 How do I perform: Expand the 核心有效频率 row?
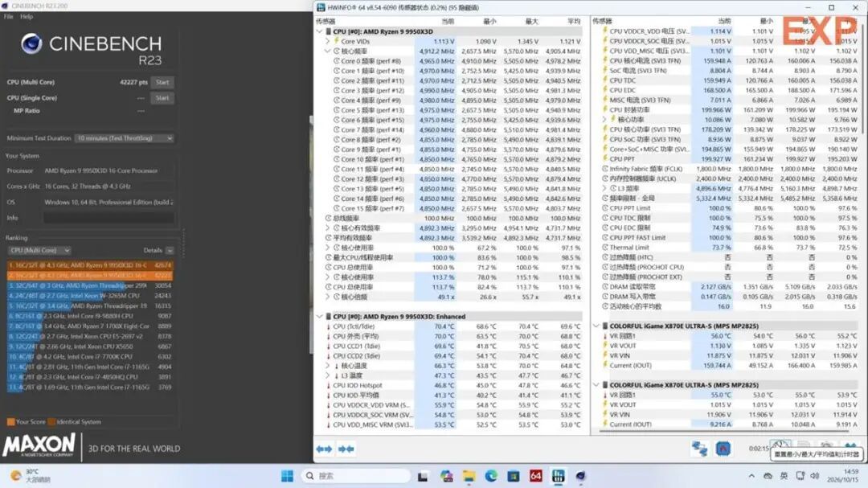point(327,228)
